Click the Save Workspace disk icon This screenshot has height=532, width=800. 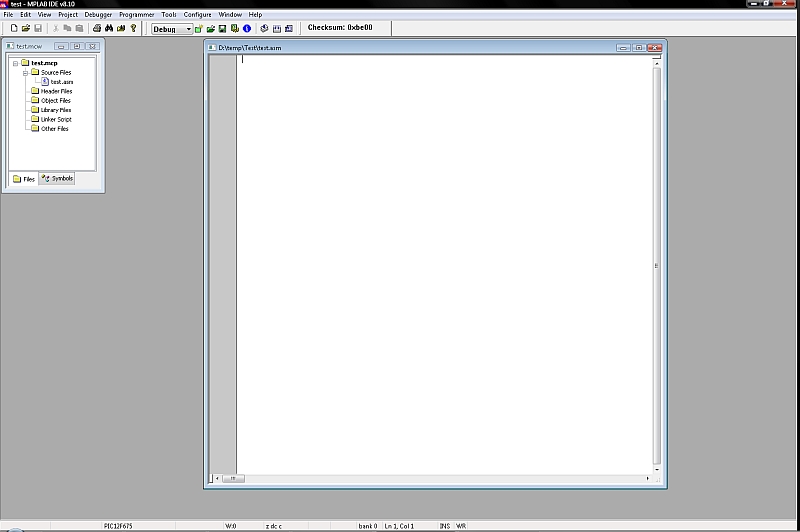(x=223, y=29)
